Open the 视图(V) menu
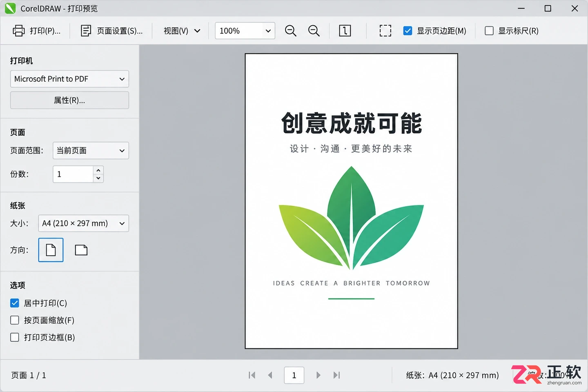Screen dimensions: 588x392 (x=182, y=31)
